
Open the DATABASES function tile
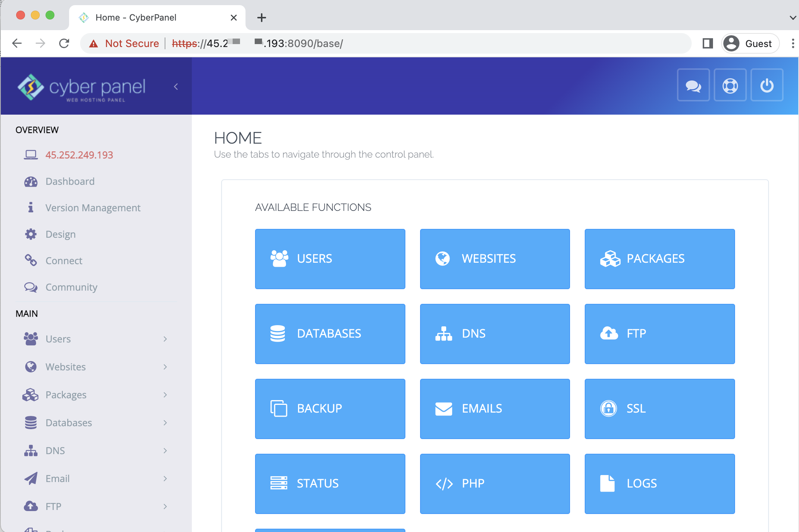pos(330,334)
